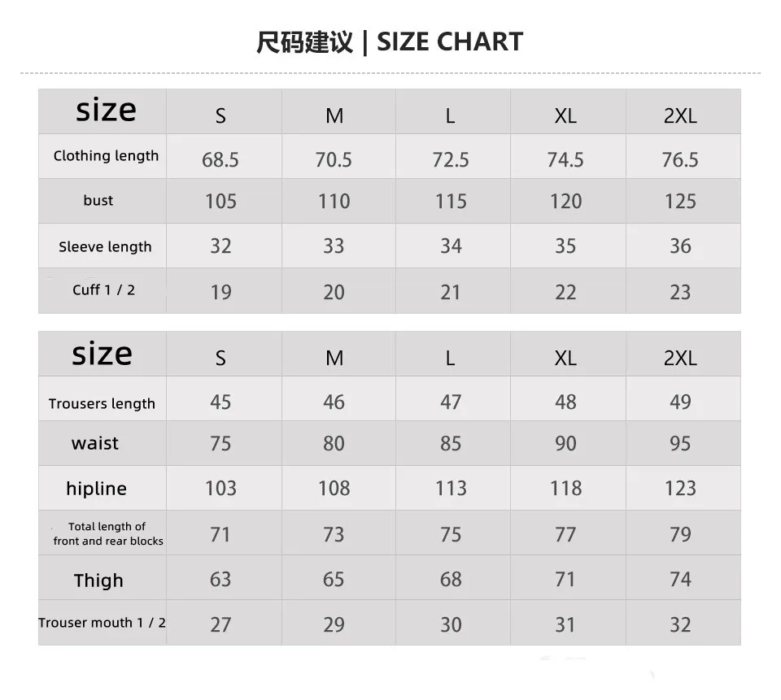Click the bust value 105 for size S

[x=220, y=201]
